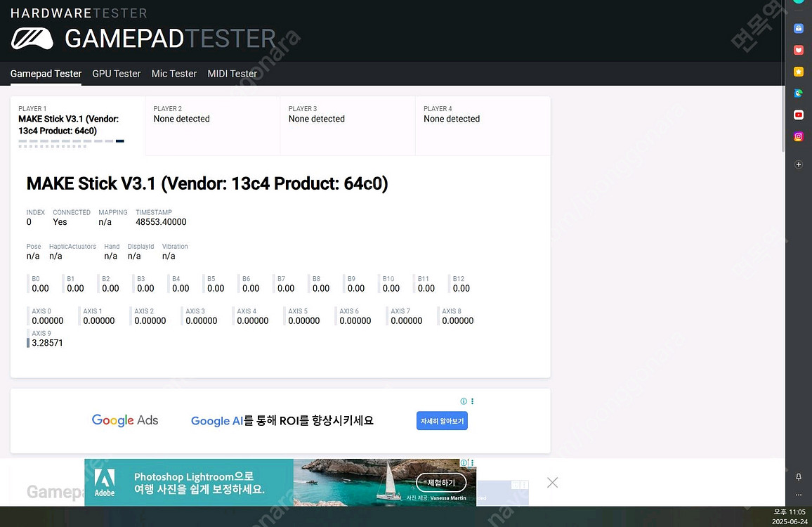The width and height of the screenshot is (812, 527).
Task: Open the MIDI Tester tab
Action: 233,74
